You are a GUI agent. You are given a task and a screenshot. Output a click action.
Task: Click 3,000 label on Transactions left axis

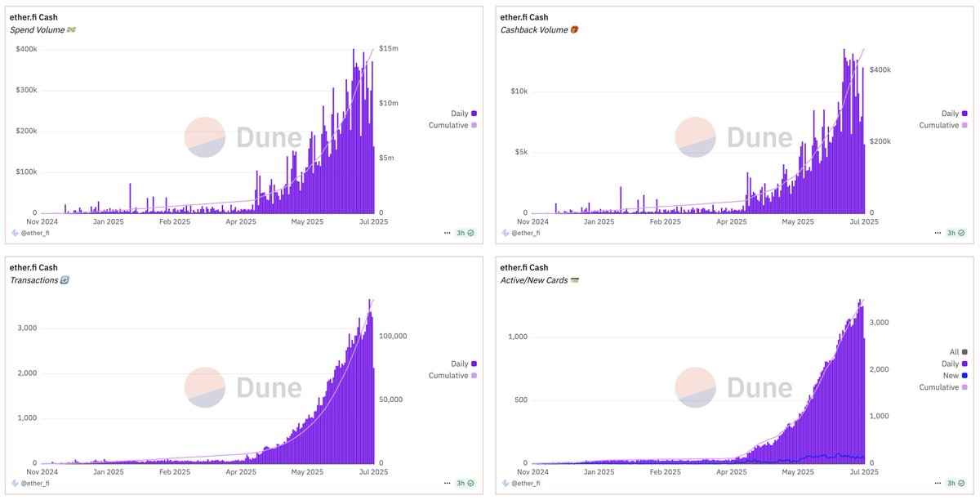point(26,328)
